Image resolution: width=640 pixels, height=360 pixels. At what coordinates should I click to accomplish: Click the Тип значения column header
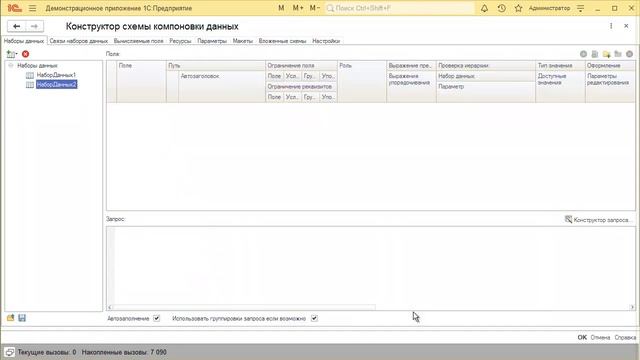pos(560,66)
